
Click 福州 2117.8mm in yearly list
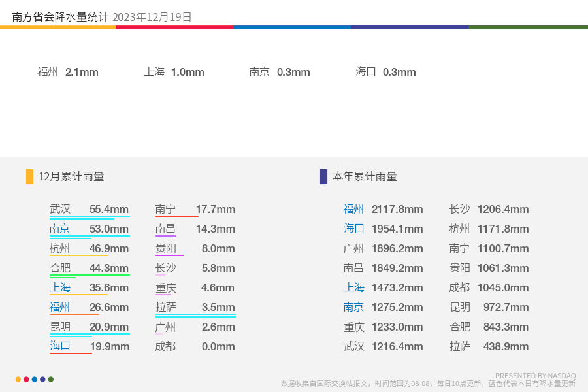[x=383, y=209]
